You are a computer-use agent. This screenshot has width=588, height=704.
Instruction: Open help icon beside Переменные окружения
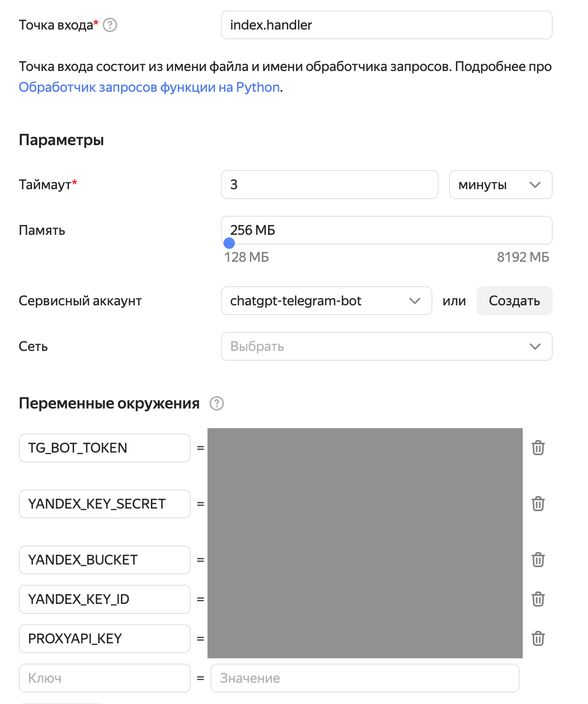click(x=216, y=403)
